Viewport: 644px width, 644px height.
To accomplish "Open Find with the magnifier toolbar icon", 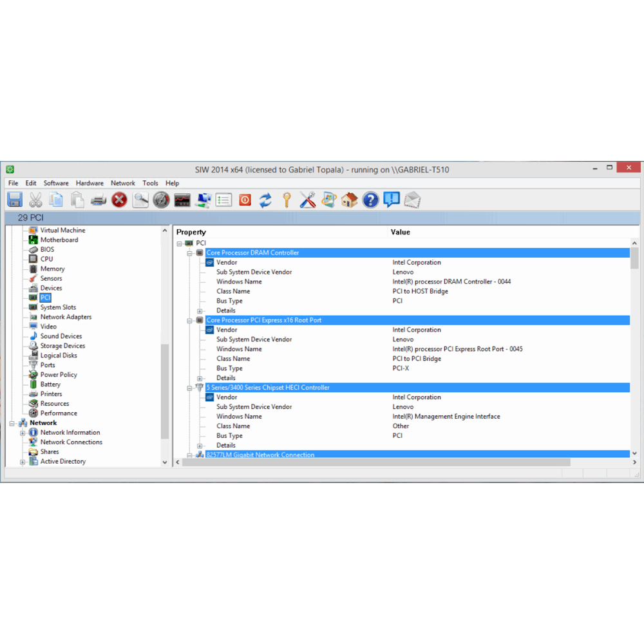I will (x=140, y=200).
